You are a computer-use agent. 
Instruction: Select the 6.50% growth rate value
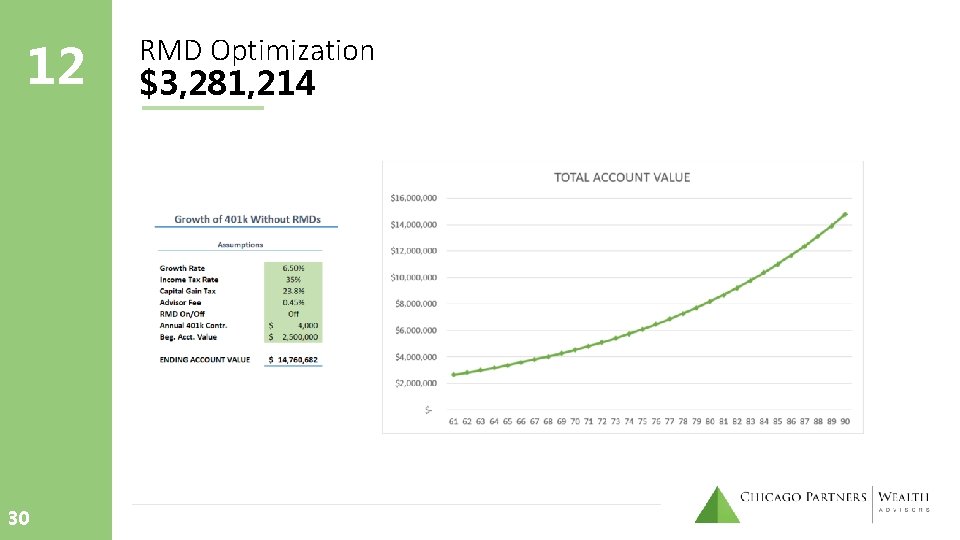(x=293, y=268)
